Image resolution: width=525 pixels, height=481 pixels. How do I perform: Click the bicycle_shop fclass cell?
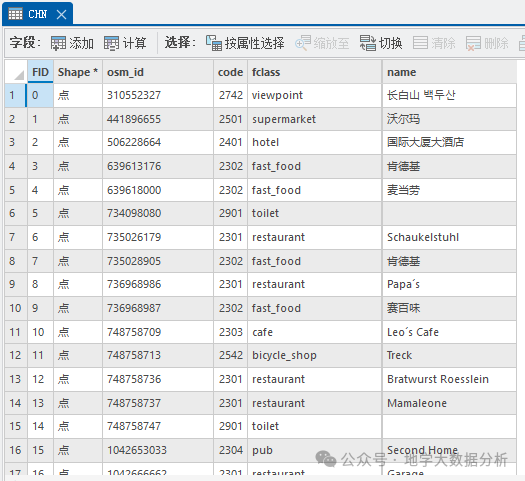click(x=314, y=355)
